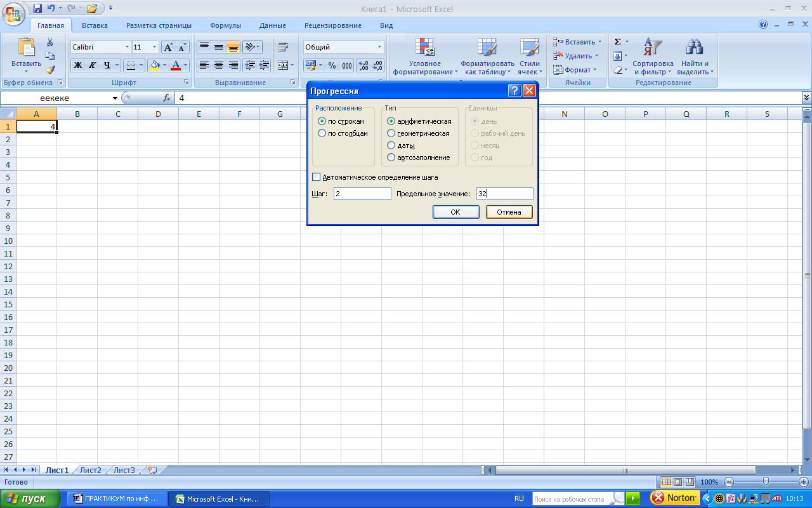Click the Format Painter brush icon
The width and height of the screenshot is (812, 508).
coord(50,70)
